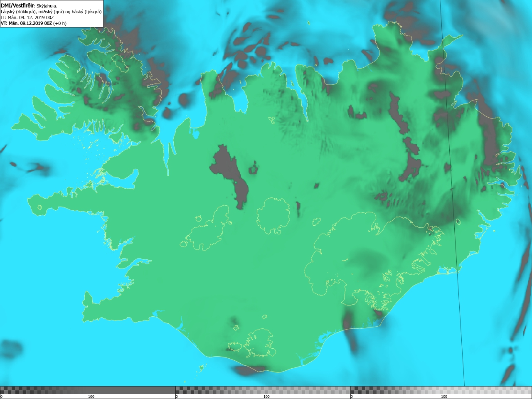532x399 pixels.
Task: Click the 'VT: Mán. 09.12.2019 00Z (+0 h)' line
Action: point(34,23)
